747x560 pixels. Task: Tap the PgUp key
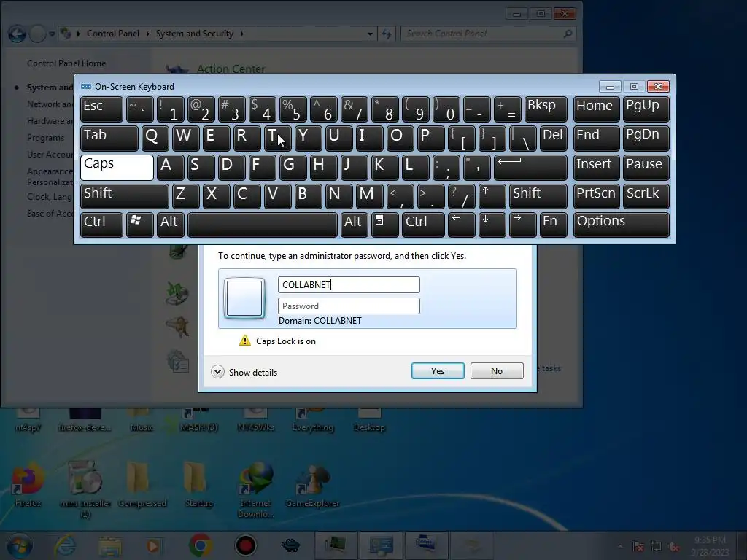coord(646,109)
